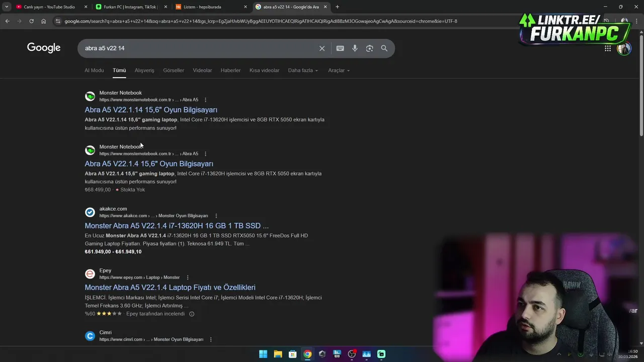Screen dimensions: 644x362
Task: Open the Abra A5 V22.1.14 15,6" Oyun Bilgisayarı link
Action: click(151, 110)
